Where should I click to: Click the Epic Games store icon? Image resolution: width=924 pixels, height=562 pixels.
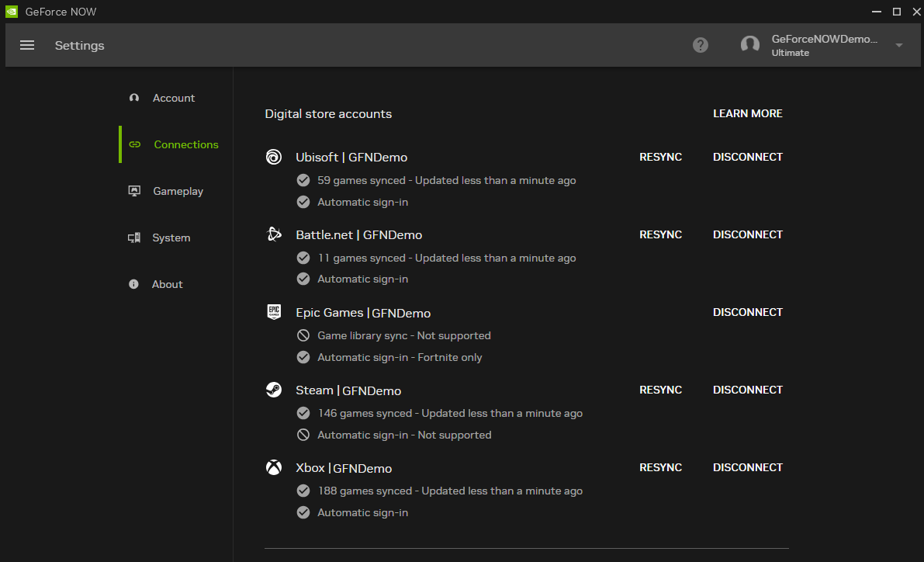[x=273, y=312]
